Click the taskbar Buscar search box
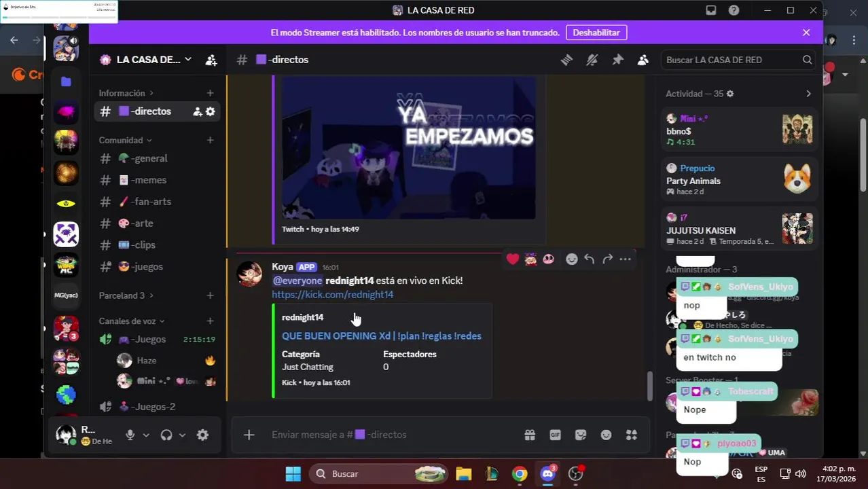The image size is (868, 489). (379, 474)
